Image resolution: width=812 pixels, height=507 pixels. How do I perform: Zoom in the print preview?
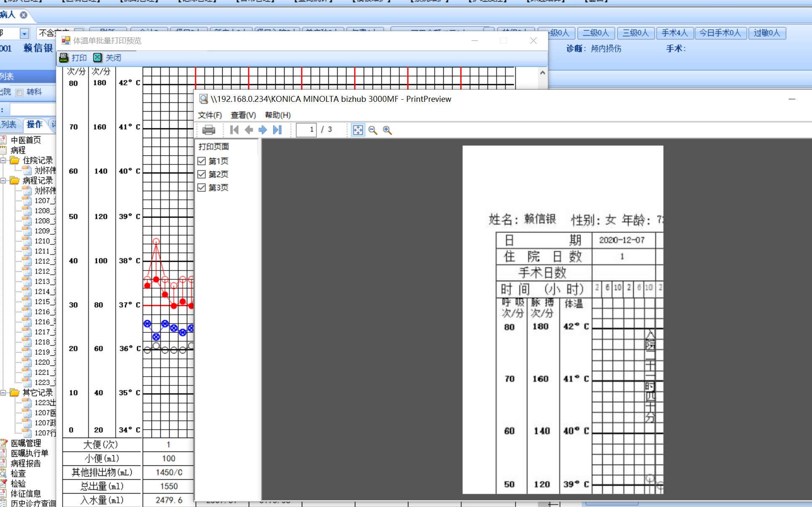tap(387, 130)
